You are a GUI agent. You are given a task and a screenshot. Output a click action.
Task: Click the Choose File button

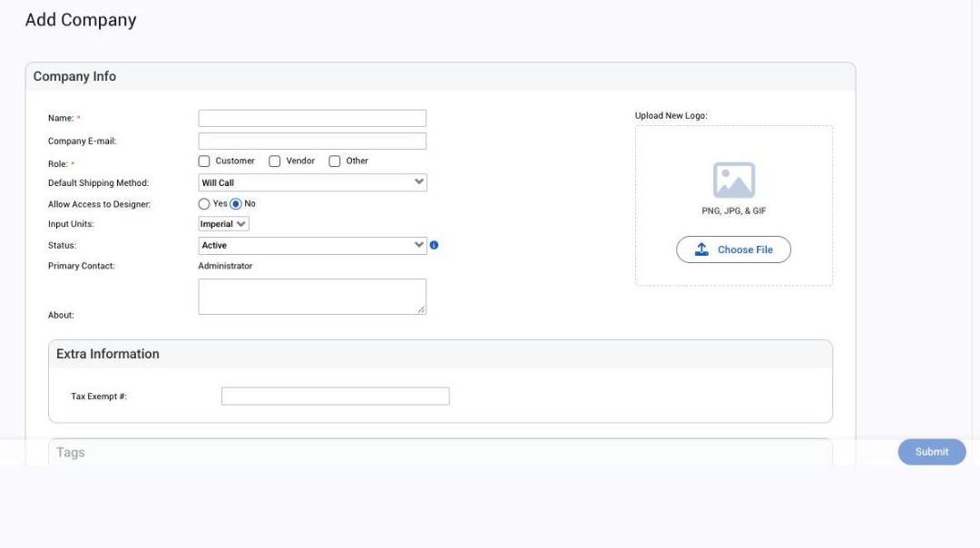click(x=733, y=250)
